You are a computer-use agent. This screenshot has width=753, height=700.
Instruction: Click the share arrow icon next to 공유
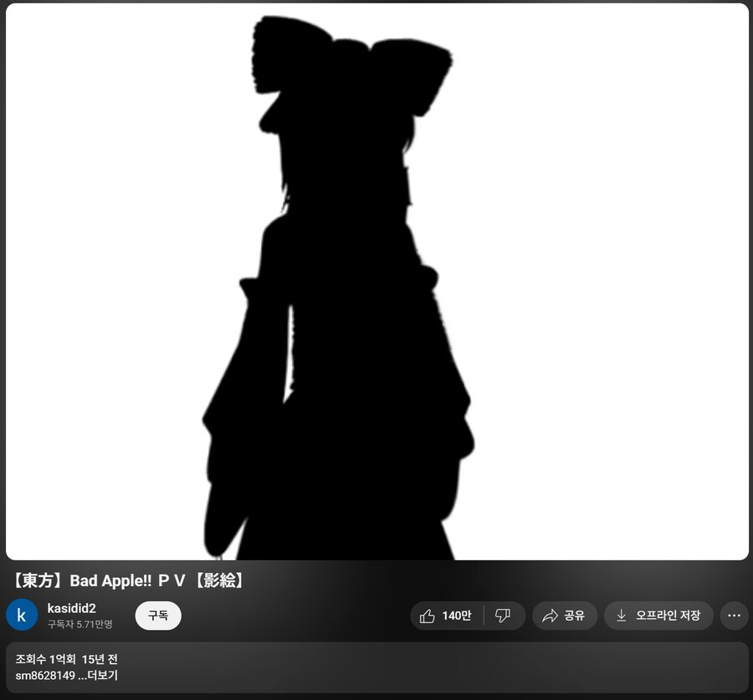click(551, 616)
